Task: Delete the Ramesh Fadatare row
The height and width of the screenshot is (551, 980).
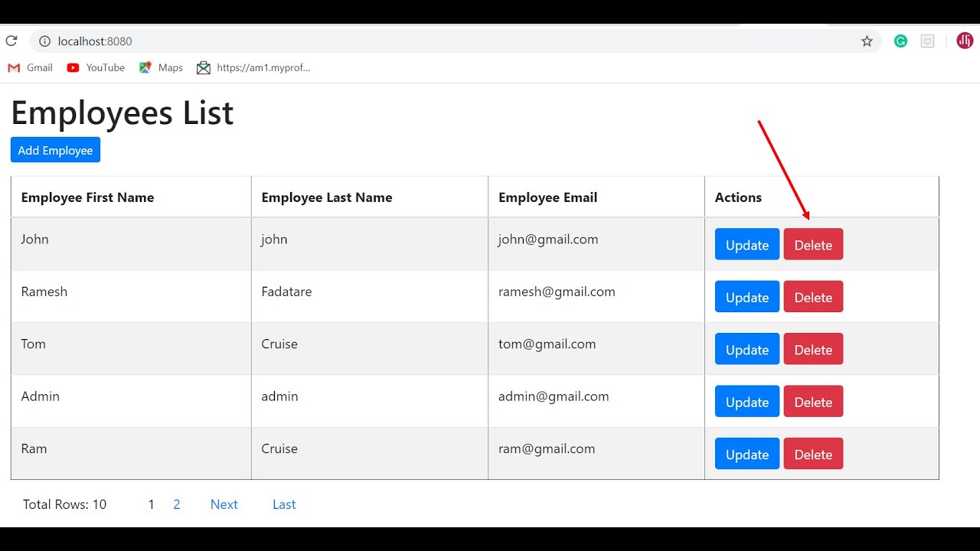Action: [x=813, y=297]
